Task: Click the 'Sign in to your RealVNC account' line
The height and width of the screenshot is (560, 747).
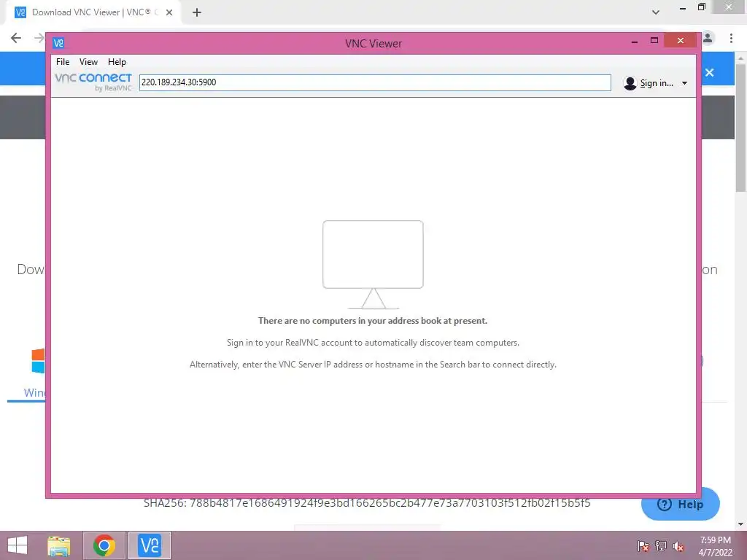Action: (x=373, y=343)
